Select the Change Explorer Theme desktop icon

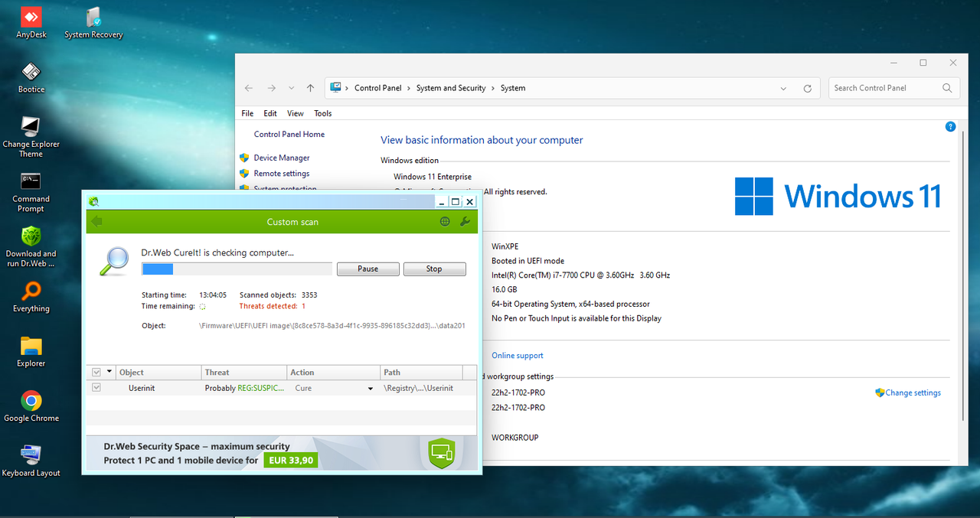[31, 137]
